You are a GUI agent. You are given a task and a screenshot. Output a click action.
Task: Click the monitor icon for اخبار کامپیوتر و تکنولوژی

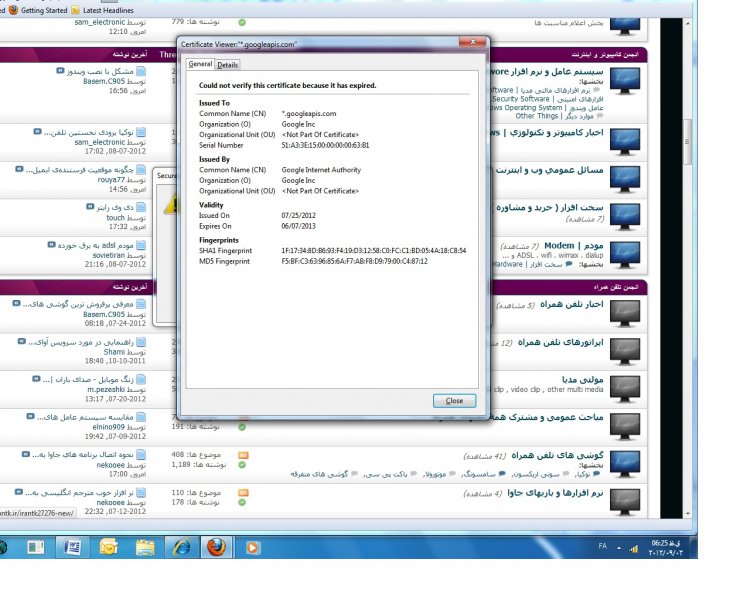coord(625,142)
